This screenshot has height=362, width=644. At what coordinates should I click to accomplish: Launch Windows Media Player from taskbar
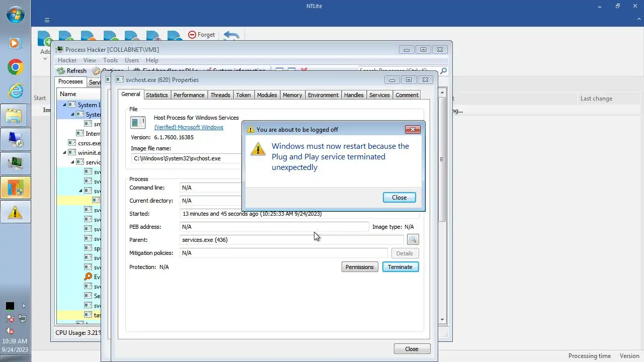coord(15,43)
